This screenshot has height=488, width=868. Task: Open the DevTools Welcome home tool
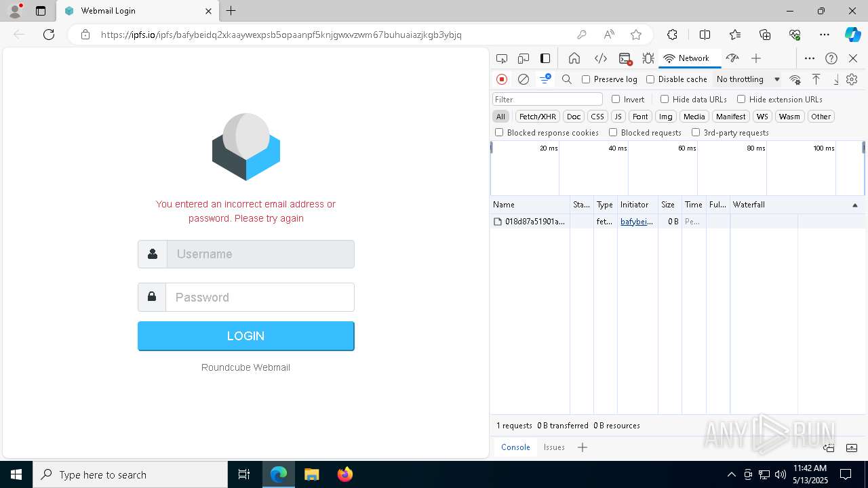point(574,58)
